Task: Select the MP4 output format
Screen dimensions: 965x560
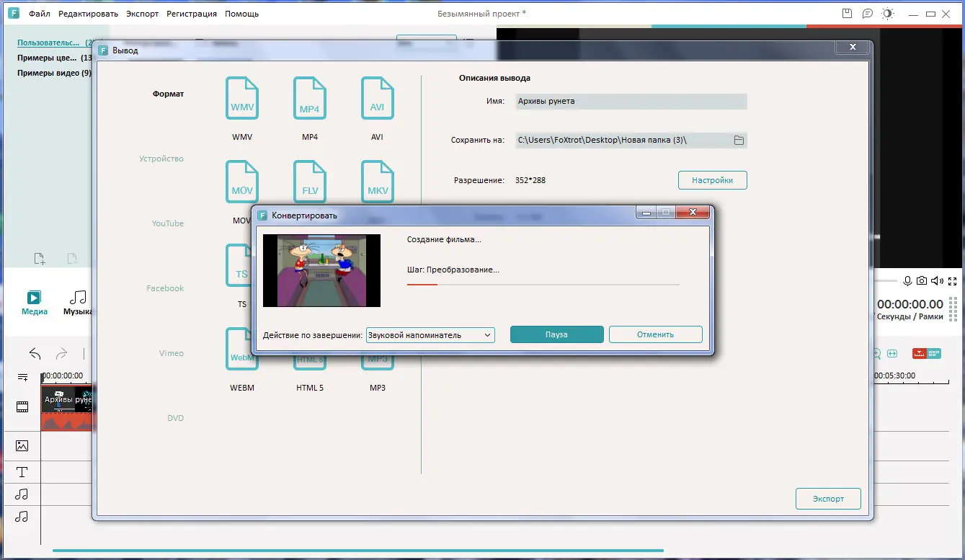Action: (309, 99)
